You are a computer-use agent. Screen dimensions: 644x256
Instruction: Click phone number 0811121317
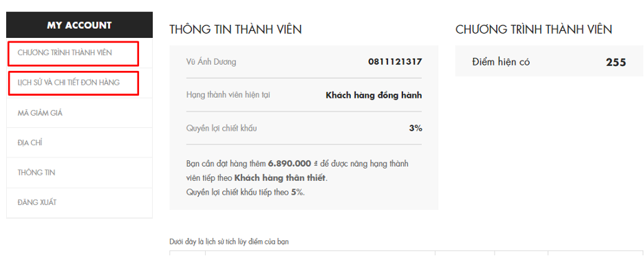(395, 62)
